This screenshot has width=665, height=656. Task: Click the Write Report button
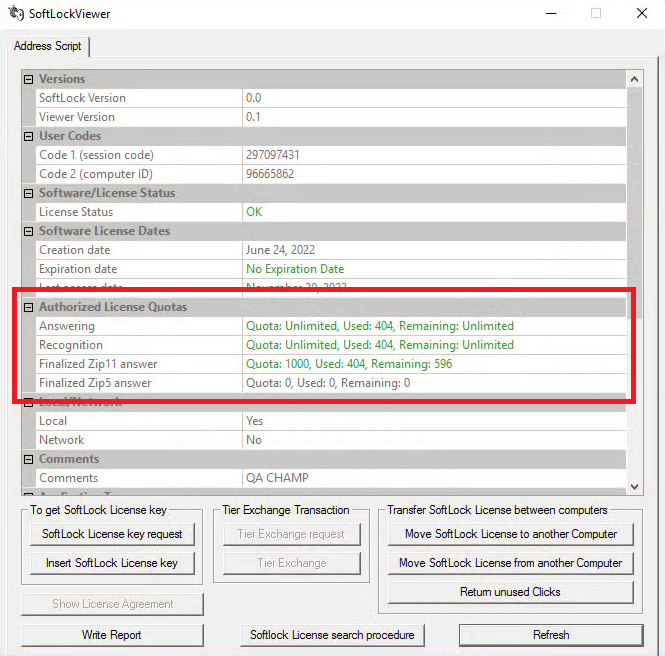(112, 635)
